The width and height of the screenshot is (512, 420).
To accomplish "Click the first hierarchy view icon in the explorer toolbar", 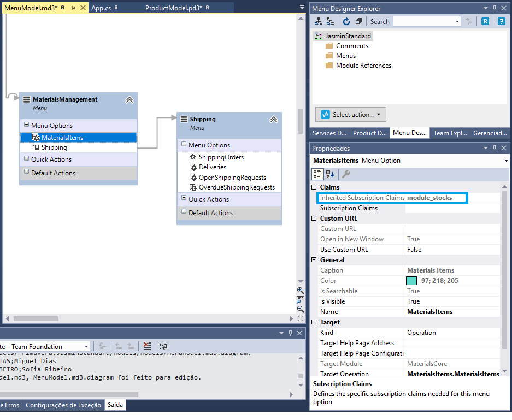I will coord(318,21).
